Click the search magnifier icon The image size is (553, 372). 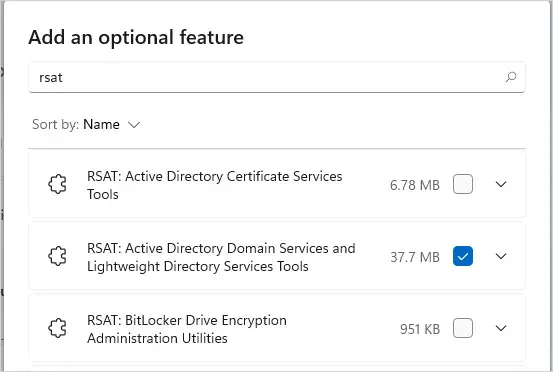(511, 77)
